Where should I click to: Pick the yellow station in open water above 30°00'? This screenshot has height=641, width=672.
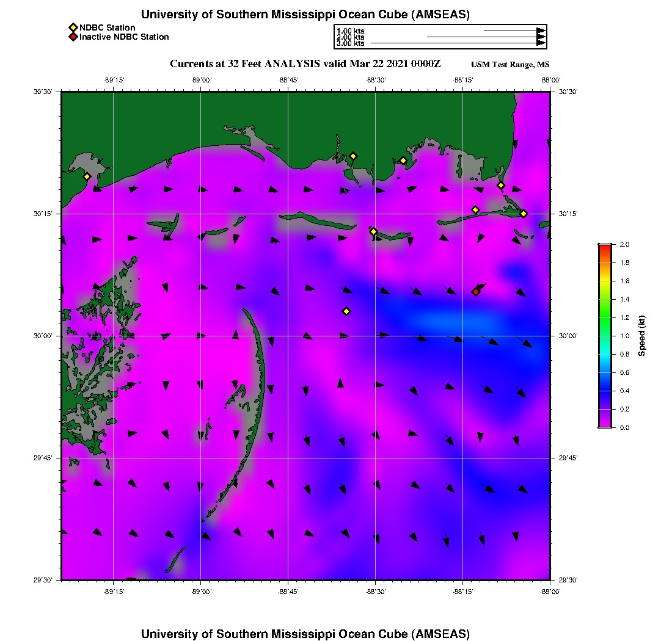tap(346, 311)
